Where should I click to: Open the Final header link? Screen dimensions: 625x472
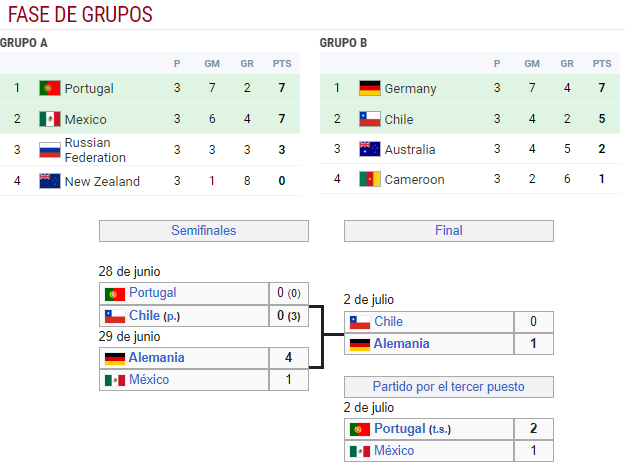tap(449, 230)
